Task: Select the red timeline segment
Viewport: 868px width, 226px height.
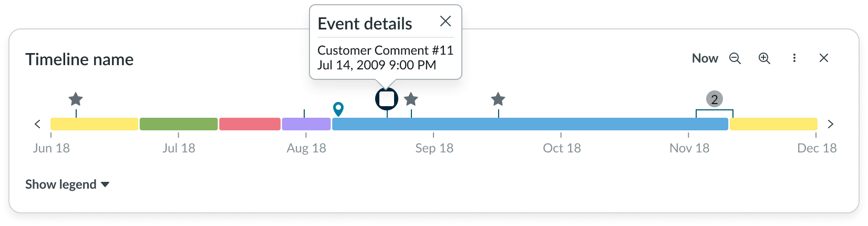Action: 250,124
